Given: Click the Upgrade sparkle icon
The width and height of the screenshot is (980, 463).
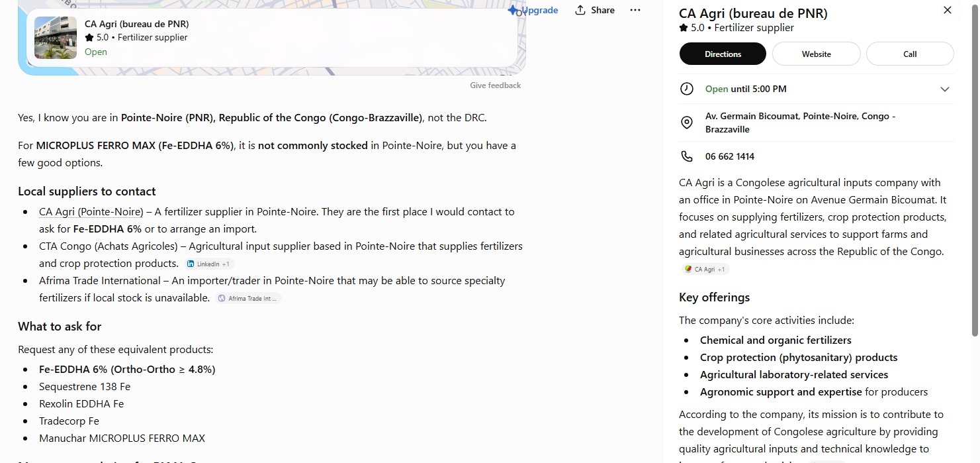Looking at the screenshot, I should pos(513,10).
